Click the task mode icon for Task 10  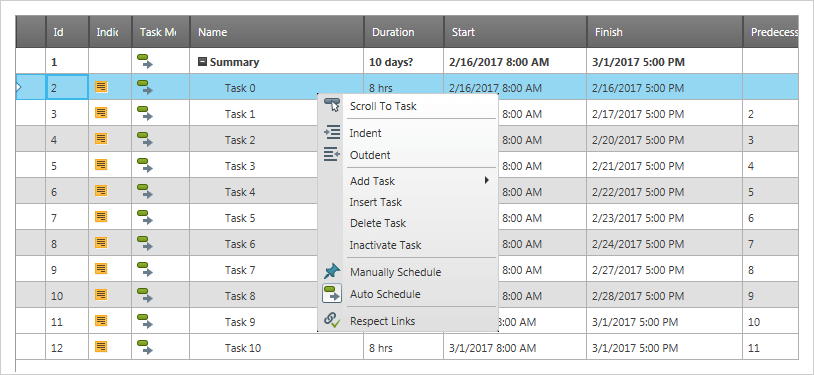tap(145, 347)
